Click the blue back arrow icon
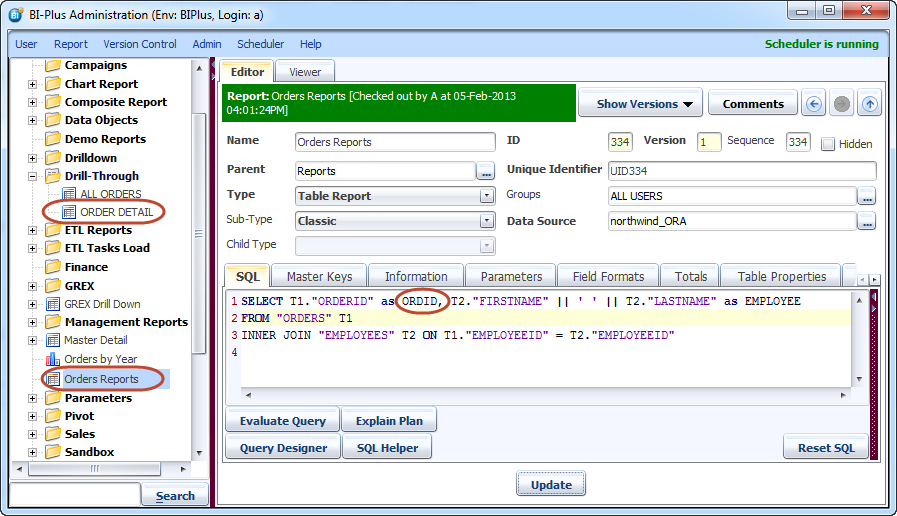The image size is (897, 516). [x=814, y=104]
